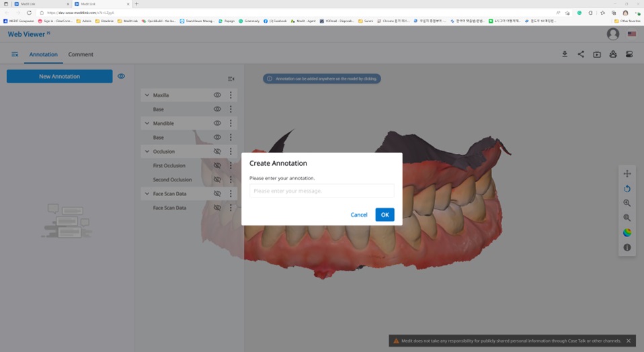
Task: Open the user profile avatar
Action: click(612, 34)
